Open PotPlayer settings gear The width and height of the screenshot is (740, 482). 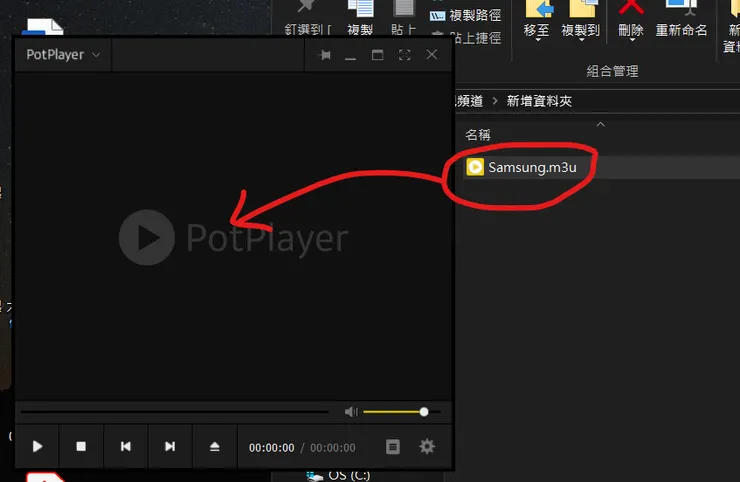[x=427, y=447]
